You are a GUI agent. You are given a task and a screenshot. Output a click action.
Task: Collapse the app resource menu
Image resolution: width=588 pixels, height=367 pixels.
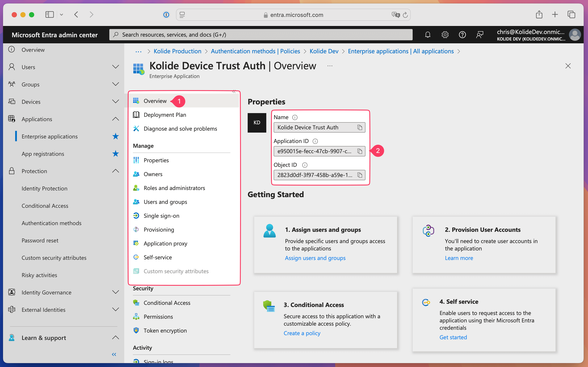pos(234,91)
